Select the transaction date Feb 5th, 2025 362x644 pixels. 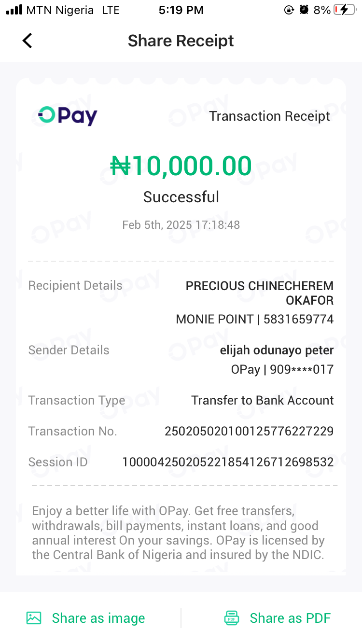(181, 225)
